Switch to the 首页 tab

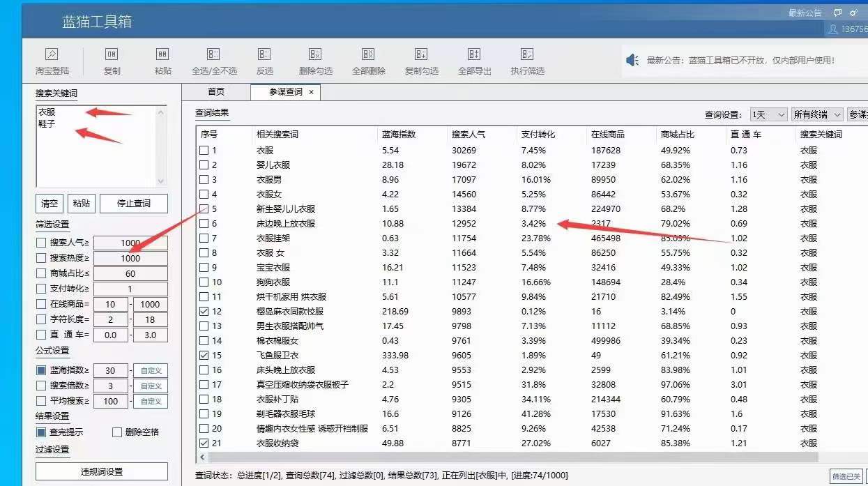(216, 92)
